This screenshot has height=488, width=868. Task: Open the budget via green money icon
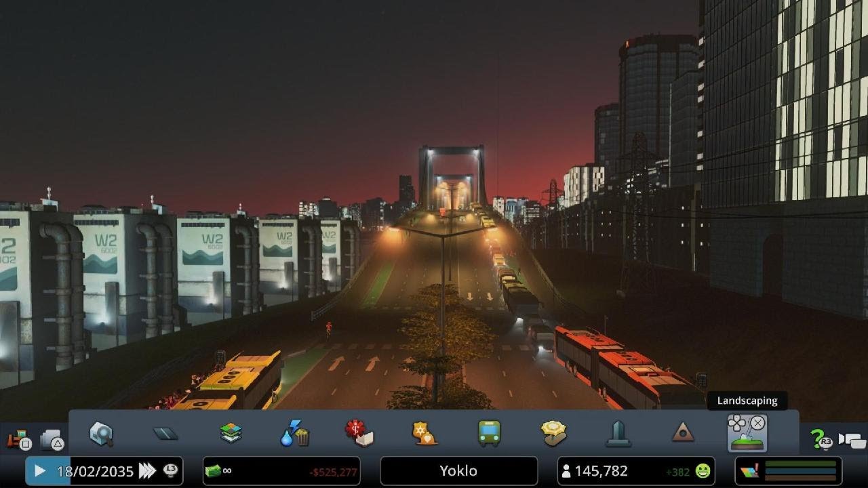tap(213, 471)
